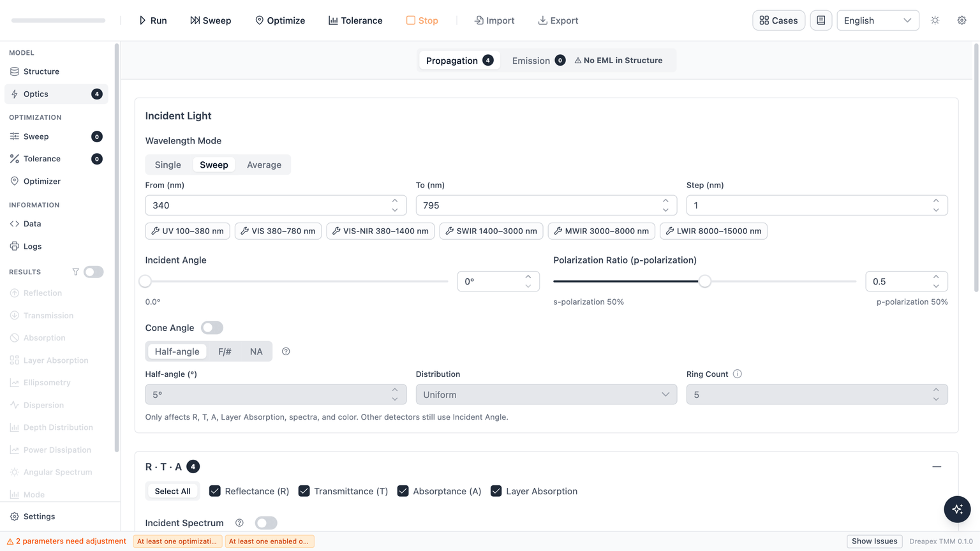This screenshot has width=980, height=551.
Task: Click the Incident Spectrum help icon
Action: pos(239,523)
